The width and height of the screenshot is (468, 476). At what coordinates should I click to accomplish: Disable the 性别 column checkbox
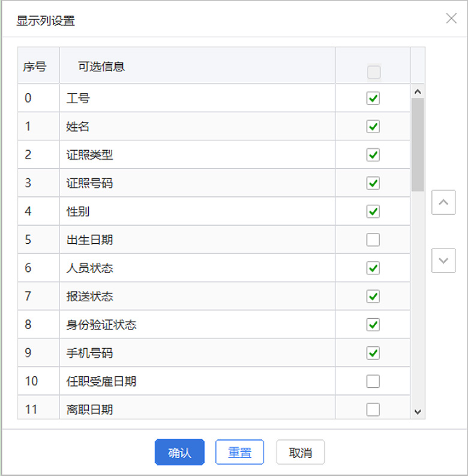pyautogui.click(x=373, y=211)
